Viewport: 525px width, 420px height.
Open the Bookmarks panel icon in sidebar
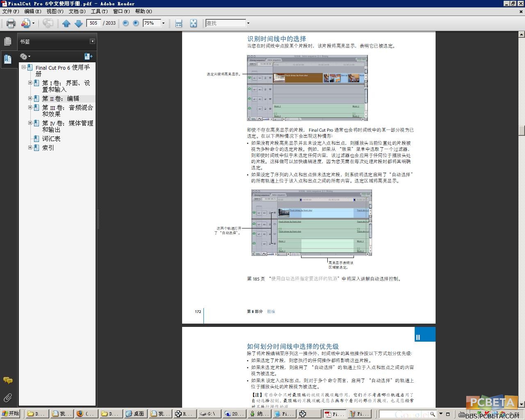pyautogui.click(x=8, y=59)
